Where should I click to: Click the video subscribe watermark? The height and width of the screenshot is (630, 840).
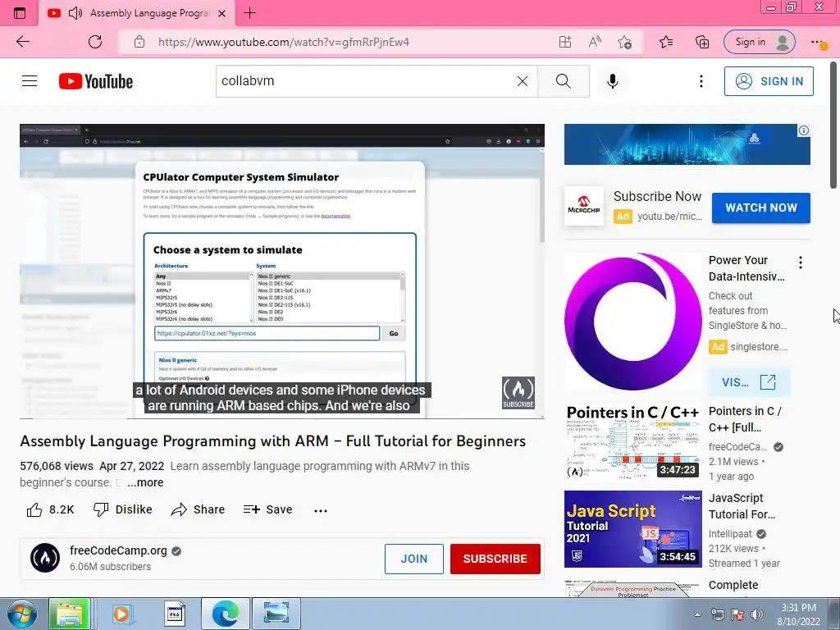pos(518,393)
